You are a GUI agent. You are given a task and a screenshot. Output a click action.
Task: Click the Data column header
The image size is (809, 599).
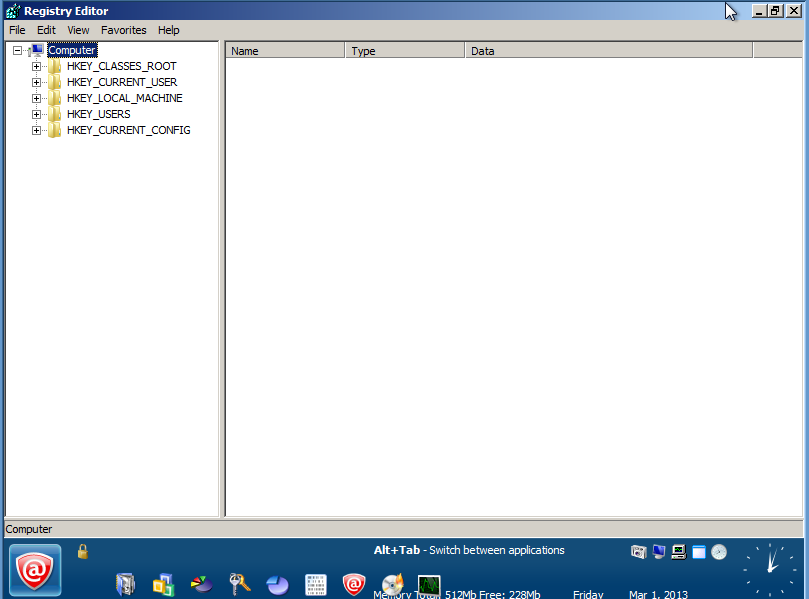609,51
